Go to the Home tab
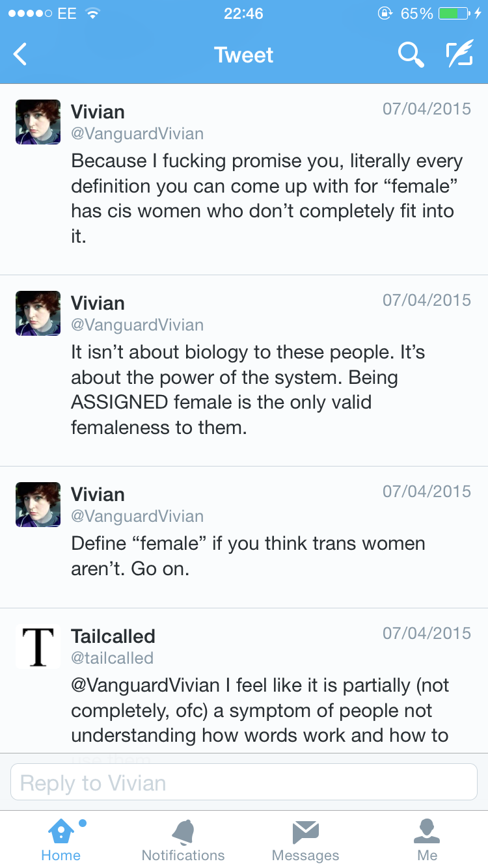488x868 pixels. coord(61,839)
